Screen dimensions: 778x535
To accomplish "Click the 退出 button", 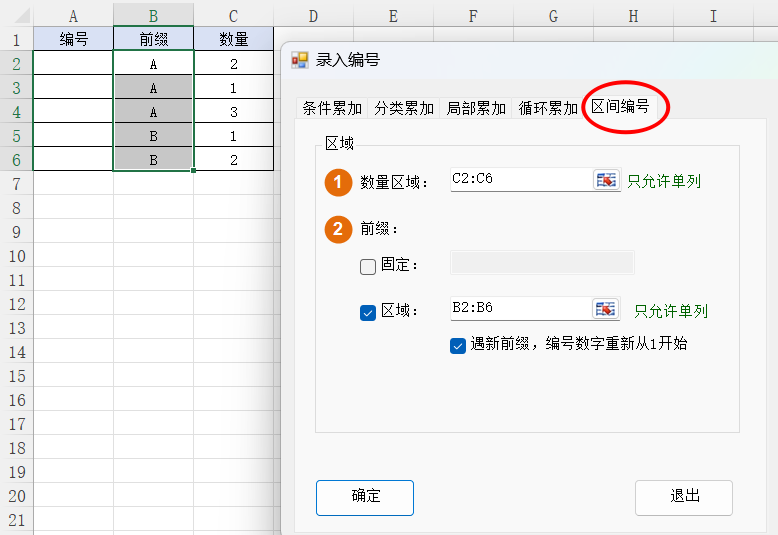I will [x=684, y=498].
